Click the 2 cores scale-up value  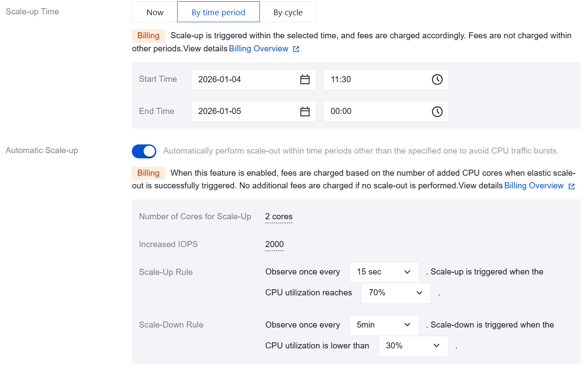[279, 217]
